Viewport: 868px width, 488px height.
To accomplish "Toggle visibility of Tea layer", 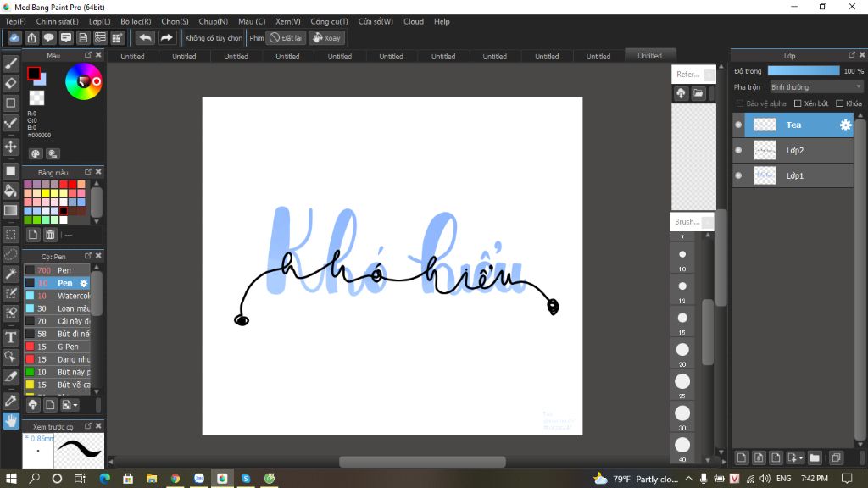I will (x=738, y=125).
